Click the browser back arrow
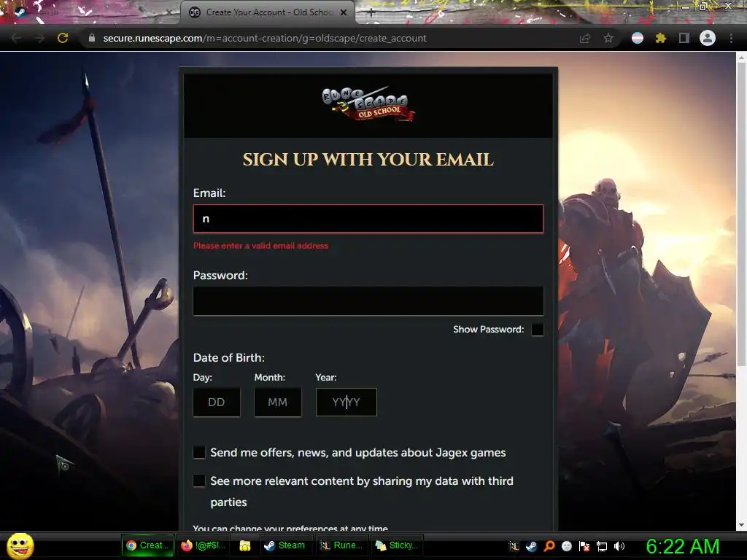 click(16, 38)
